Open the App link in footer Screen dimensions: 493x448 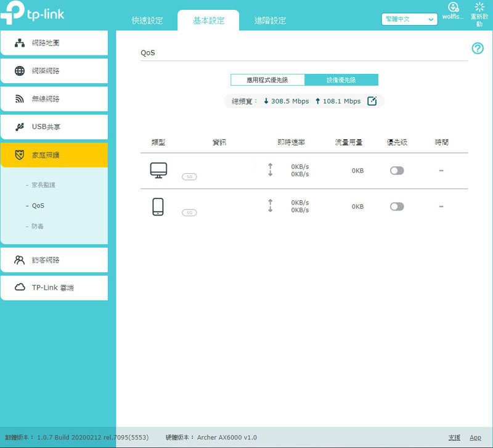tap(475, 438)
